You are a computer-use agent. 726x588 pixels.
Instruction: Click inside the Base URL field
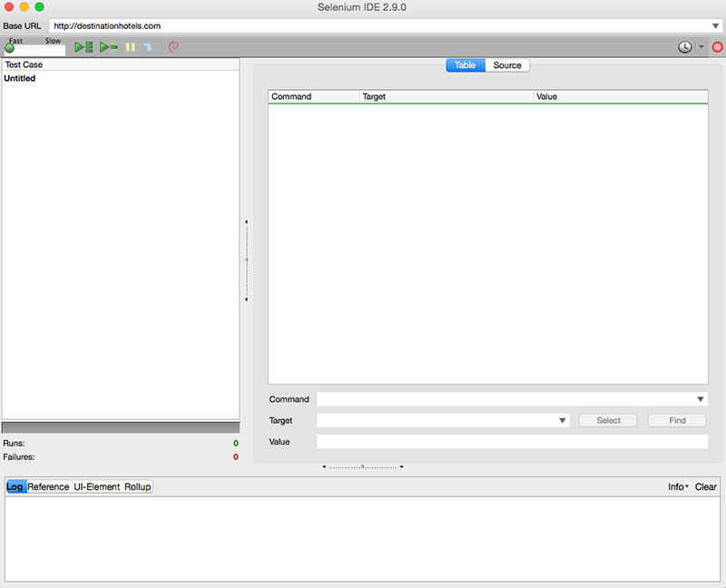pyautogui.click(x=272, y=25)
